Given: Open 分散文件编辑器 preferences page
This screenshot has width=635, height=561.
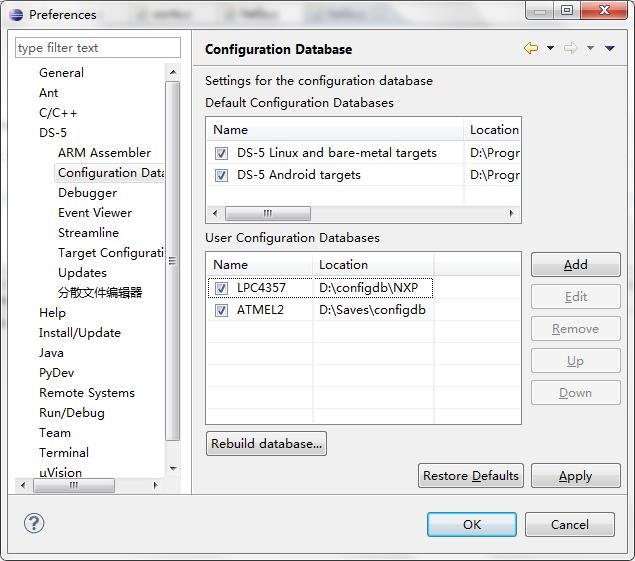Looking at the screenshot, I should click(100, 292).
